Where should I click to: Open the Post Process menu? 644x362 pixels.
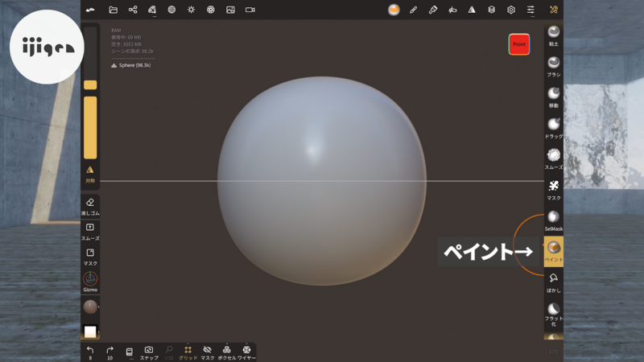click(x=211, y=10)
